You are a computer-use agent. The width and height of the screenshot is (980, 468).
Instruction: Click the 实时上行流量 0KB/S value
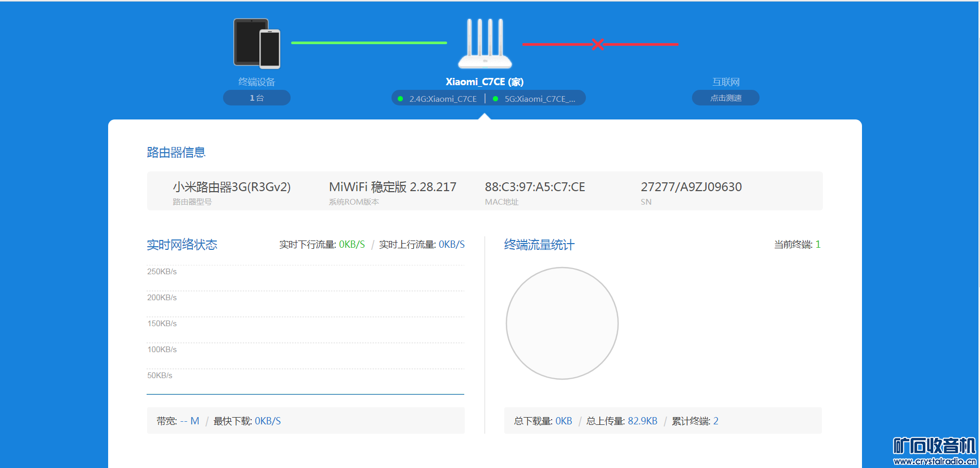click(x=452, y=245)
